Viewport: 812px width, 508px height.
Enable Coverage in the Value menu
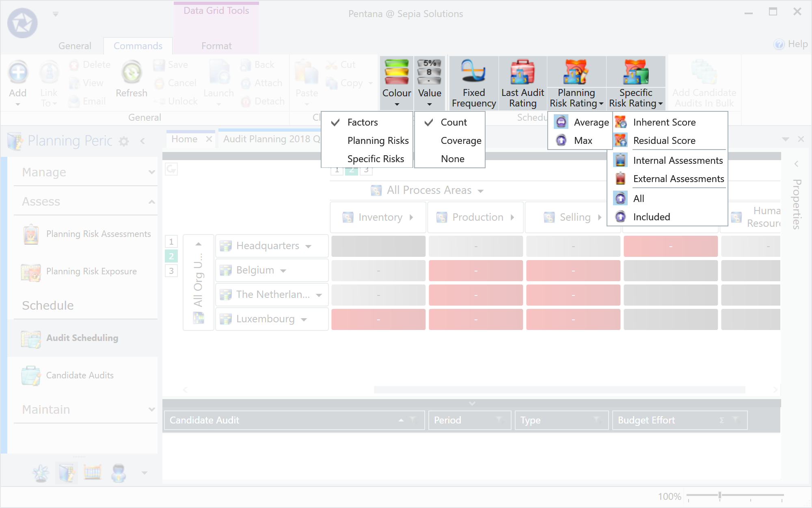point(460,140)
